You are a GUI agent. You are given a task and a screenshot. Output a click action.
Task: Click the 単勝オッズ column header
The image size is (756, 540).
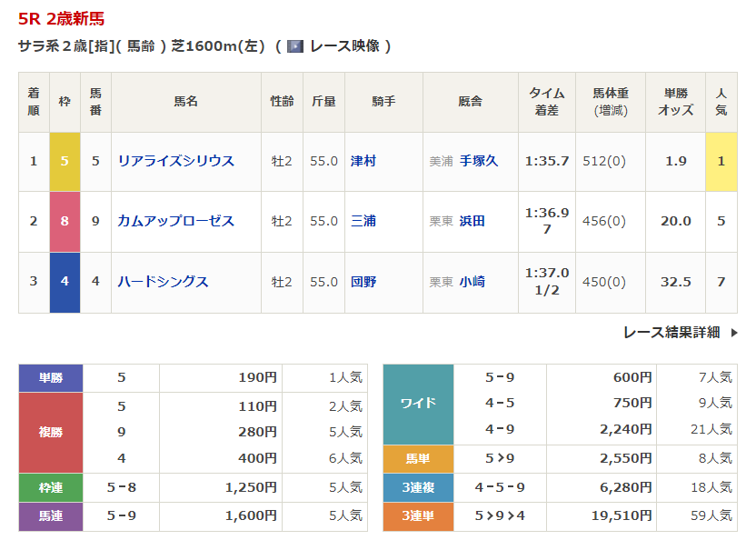point(675,102)
